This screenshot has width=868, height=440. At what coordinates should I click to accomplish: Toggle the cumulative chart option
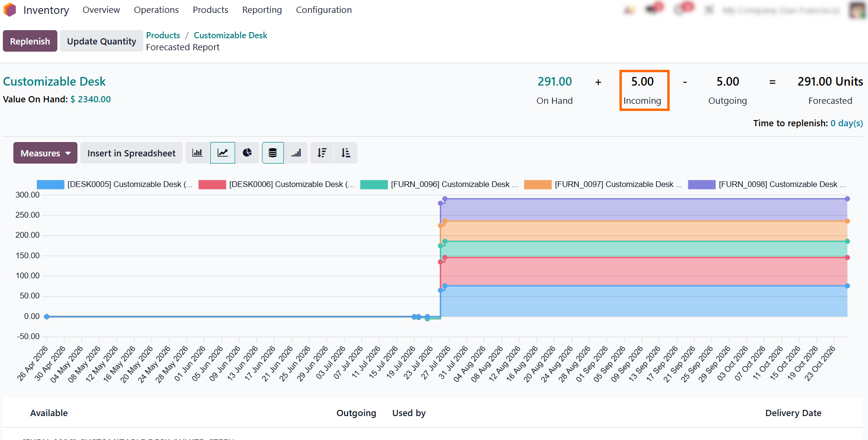pos(296,153)
